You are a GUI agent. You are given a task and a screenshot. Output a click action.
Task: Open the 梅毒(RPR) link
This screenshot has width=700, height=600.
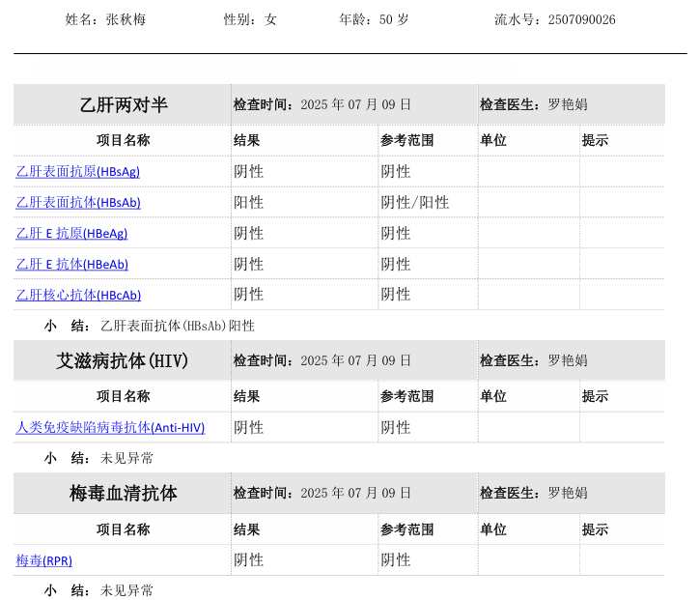click(43, 560)
